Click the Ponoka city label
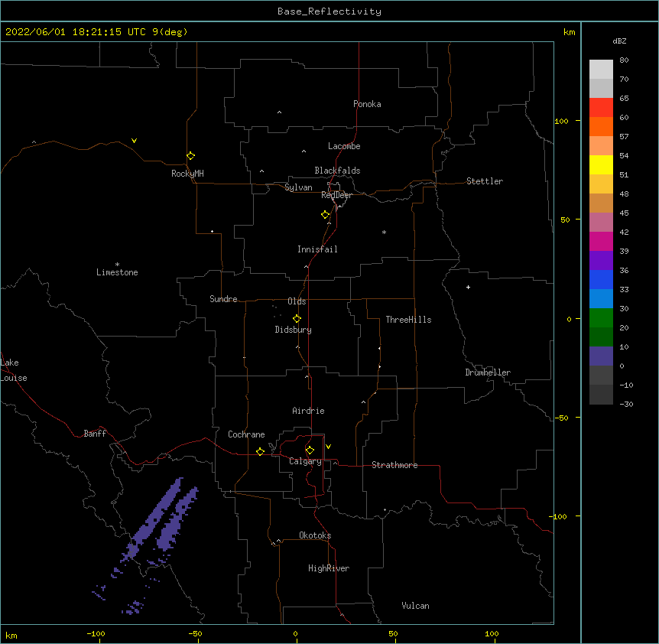 367,104
